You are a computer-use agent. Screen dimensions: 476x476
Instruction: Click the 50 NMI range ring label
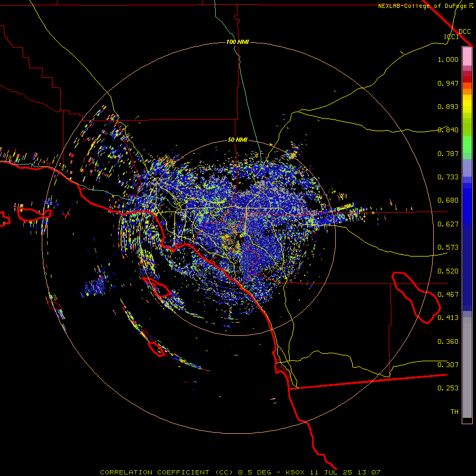pyautogui.click(x=237, y=140)
